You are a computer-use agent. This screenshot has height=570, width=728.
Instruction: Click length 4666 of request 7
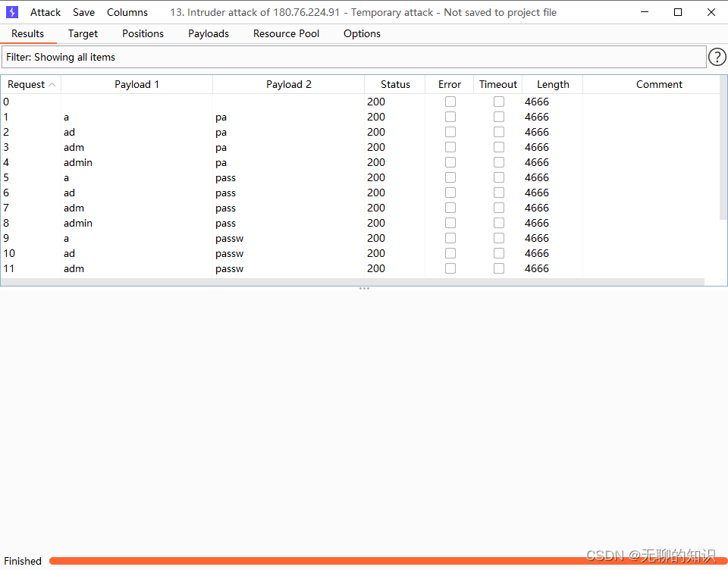[x=537, y=208]
